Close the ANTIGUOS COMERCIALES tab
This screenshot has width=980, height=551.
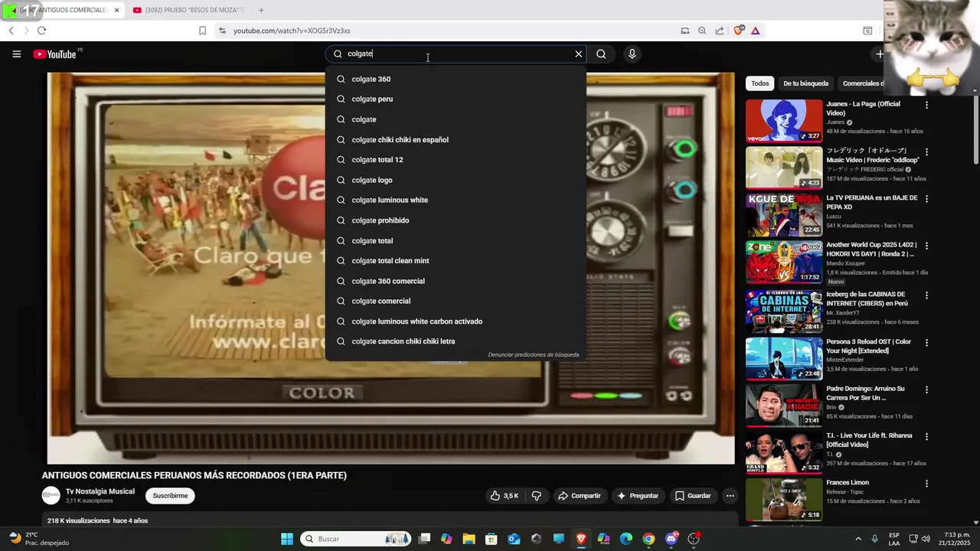tap(116, 10)
